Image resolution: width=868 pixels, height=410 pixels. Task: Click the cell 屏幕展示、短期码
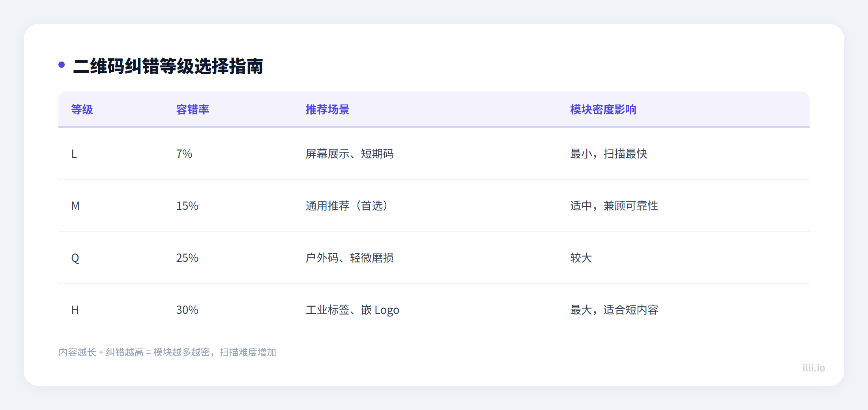pos(350,154)
